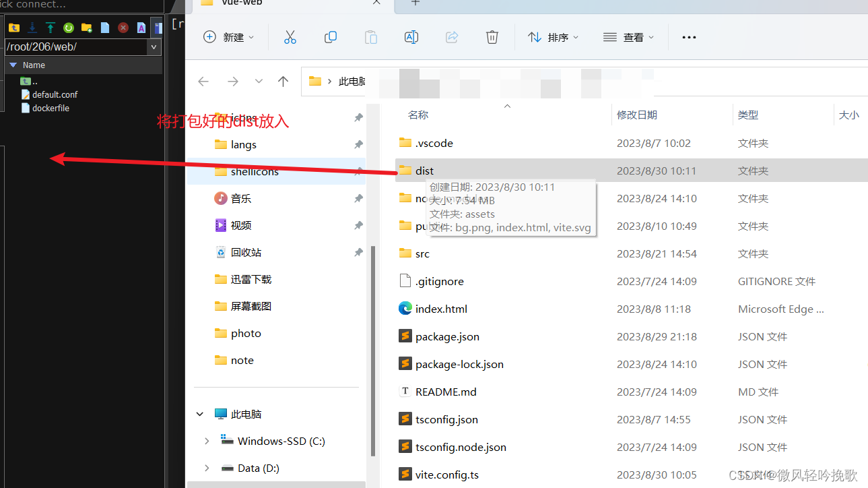This screenshot has height=488, width=868.
Task: Go to parent directory in SFTP toolbar
Action: pos(14,28)
